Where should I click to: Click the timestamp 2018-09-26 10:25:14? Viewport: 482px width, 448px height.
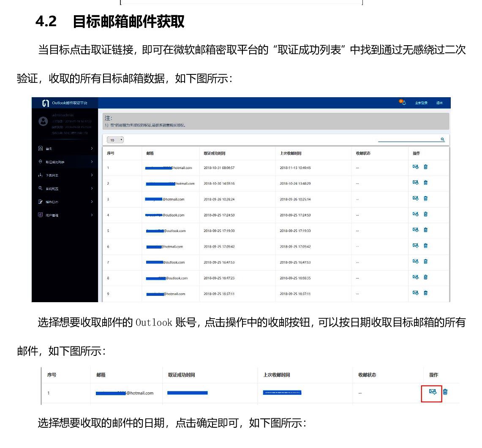tap(295, 199)
